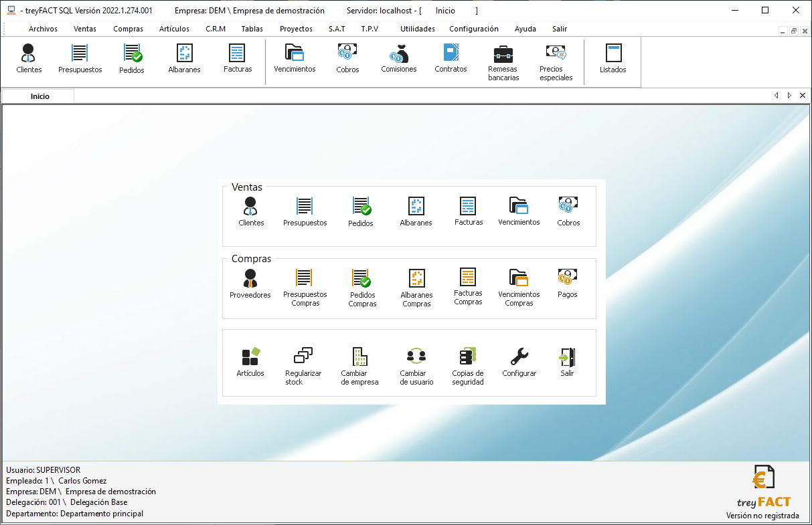Open Facturas in the Ventas panel
The image size is (812, 525).
[468, 211]
